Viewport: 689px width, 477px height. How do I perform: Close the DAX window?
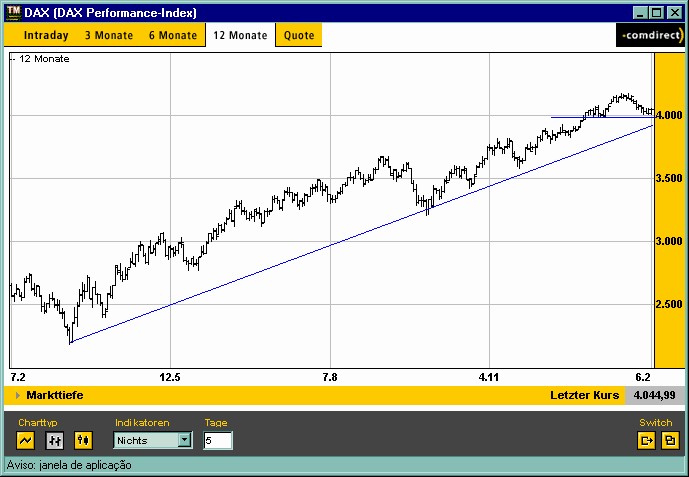tap(674, 13)
